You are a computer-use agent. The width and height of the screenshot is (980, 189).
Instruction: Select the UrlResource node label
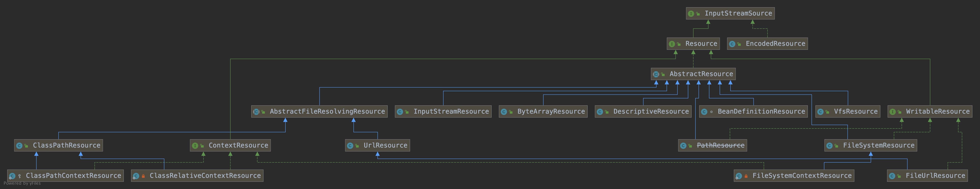tap(385, 145)
